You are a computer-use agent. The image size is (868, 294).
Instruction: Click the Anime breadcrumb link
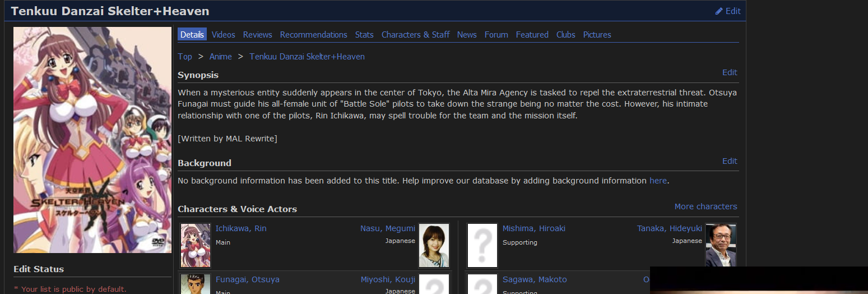[x=221, y=57]
